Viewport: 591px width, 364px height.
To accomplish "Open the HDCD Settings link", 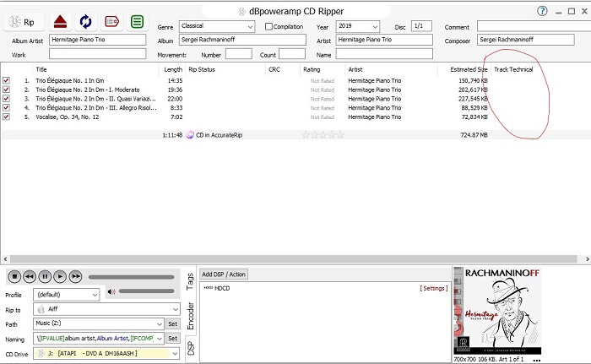I will pos(432,289).
